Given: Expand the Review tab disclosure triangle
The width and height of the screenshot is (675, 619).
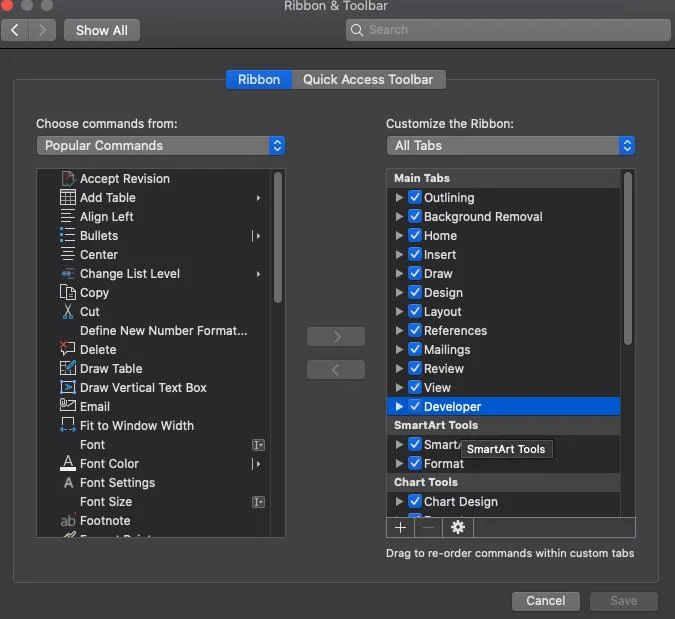Looking at the screenshot, I should (x=399, y=368).
